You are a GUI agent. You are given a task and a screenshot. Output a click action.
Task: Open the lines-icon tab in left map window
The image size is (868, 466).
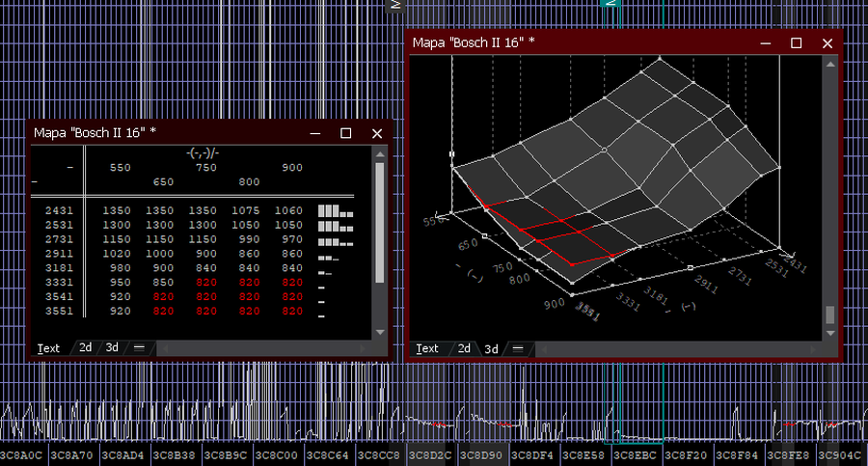(139, 348)
